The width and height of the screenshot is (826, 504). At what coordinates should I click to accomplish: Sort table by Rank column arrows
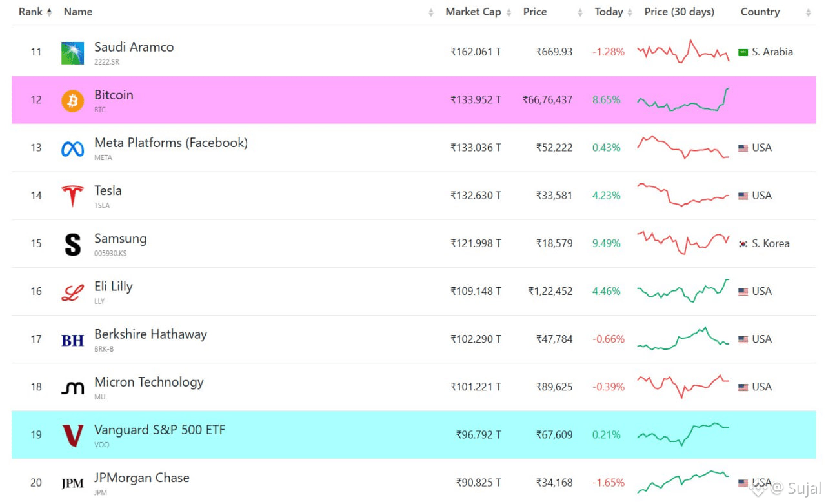(49, 12)
